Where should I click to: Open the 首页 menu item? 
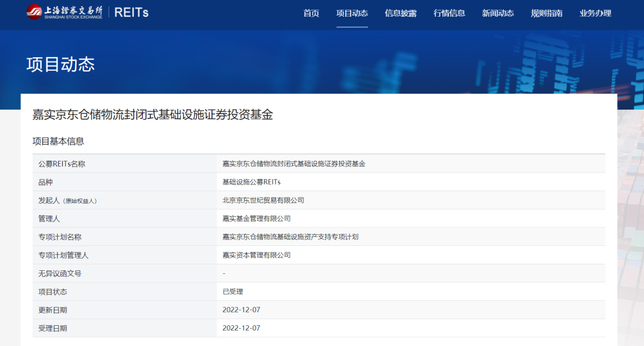[x=311, y=13]
